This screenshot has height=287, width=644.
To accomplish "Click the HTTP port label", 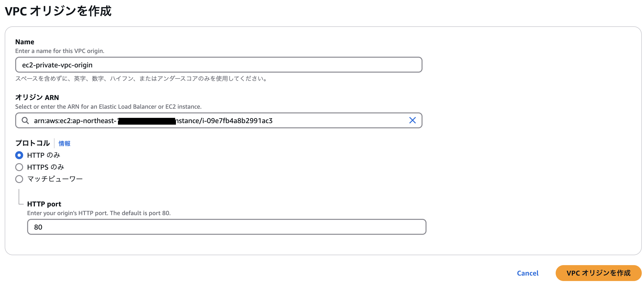I will [44, 204].
